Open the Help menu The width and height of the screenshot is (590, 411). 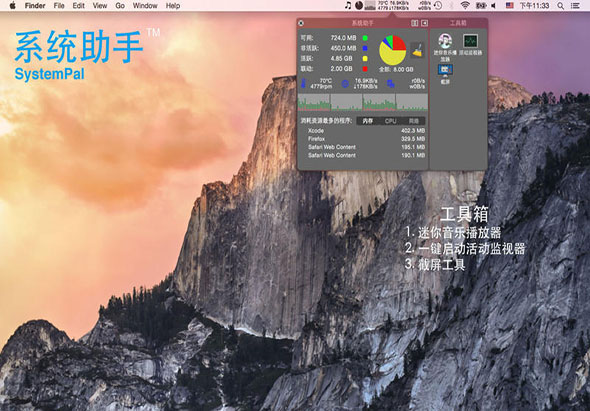click(173, 6)
